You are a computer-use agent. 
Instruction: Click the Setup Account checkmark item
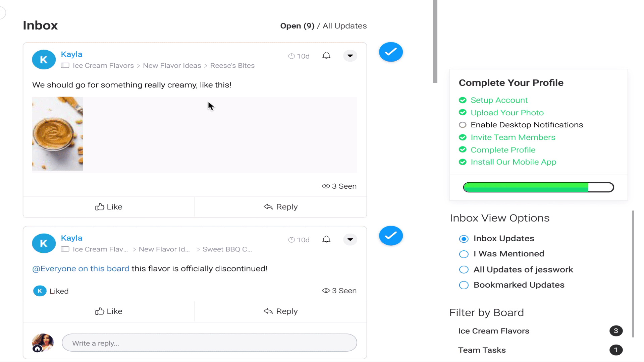tap(493, 100)
